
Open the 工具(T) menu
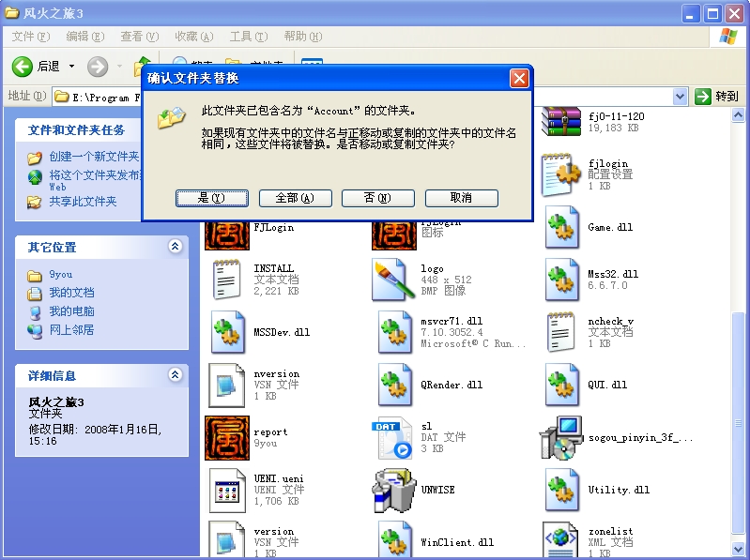click(248, 37)
